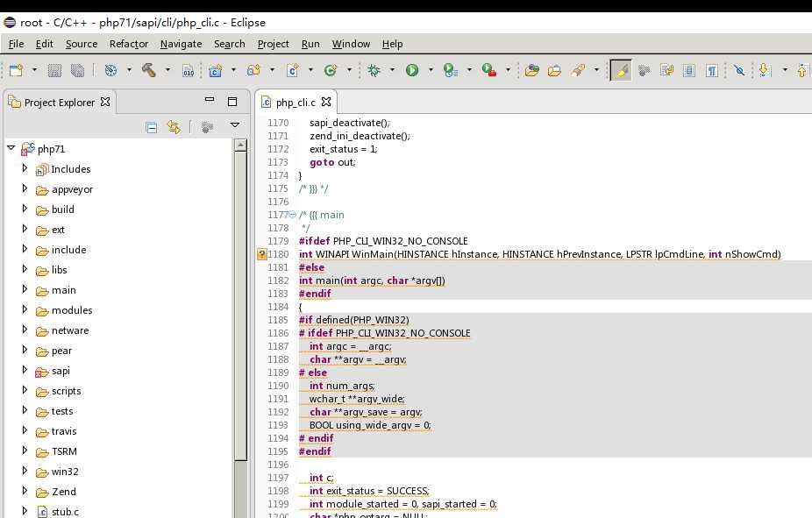Click Collapse All in Project Explorer
The height and width of the screenshot is (518, 812).
click(151, 127)
